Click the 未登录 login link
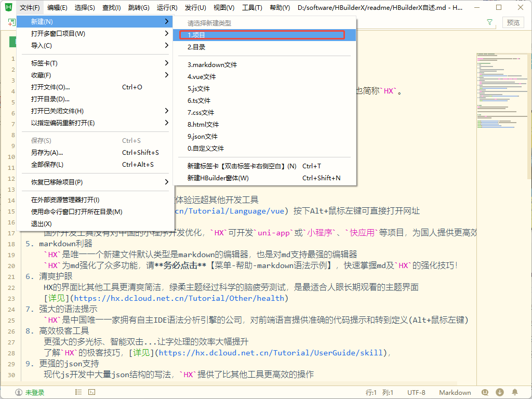Screen dimensions: 532x399 tap(35, 393)
